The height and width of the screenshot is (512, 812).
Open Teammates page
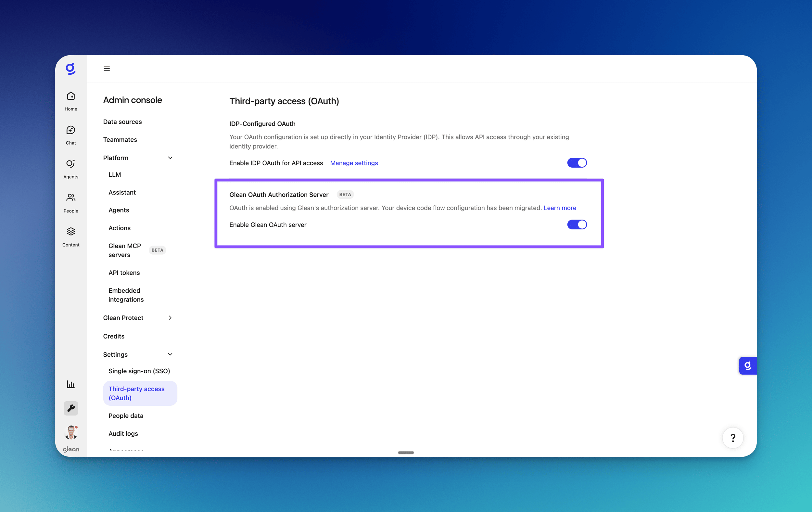point(120,140)
